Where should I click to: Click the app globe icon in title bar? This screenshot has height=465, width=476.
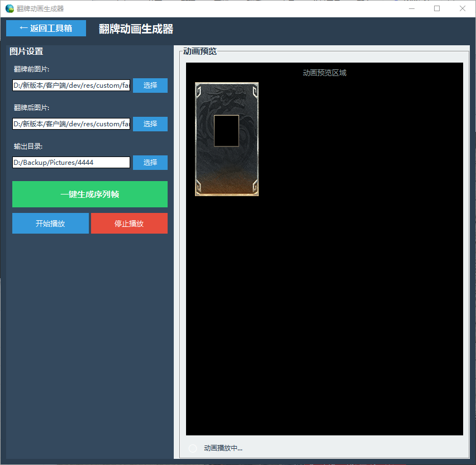[x=8, y=8]
